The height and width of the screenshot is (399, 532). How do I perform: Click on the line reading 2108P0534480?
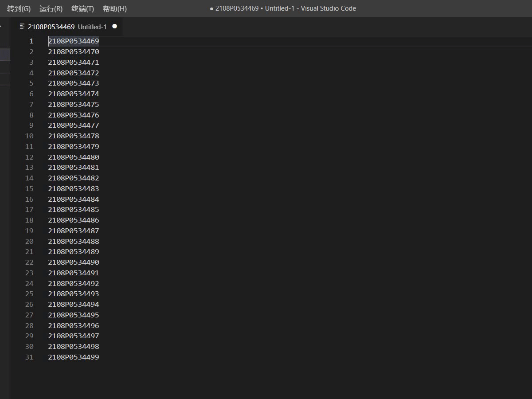tap(74, 157)
